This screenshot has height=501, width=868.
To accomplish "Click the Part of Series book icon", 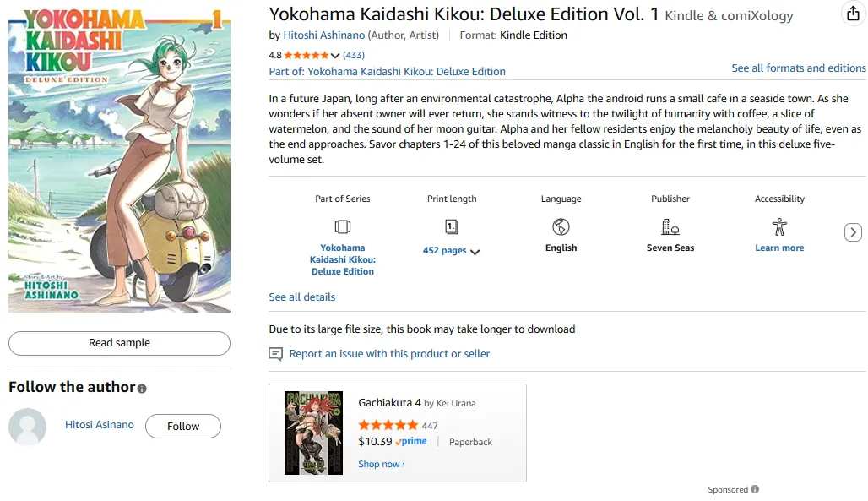I will 343,226.
